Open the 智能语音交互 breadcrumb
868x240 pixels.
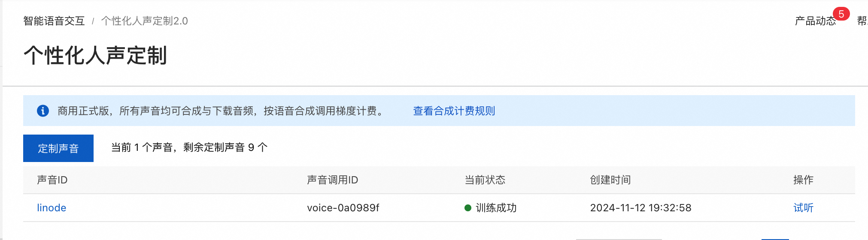(54, 21)
